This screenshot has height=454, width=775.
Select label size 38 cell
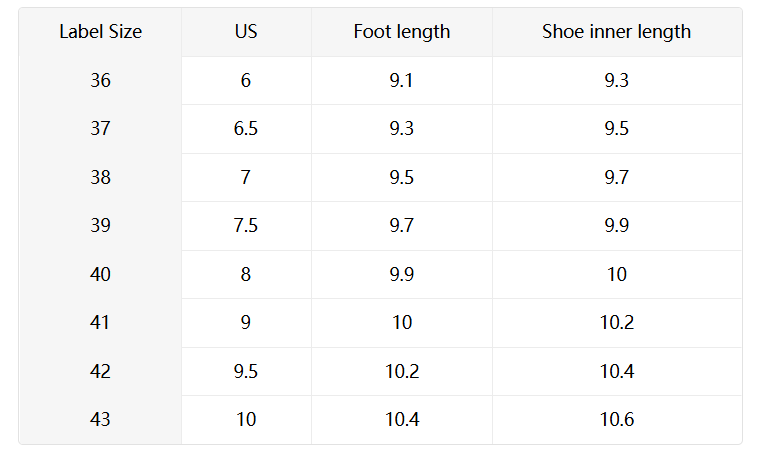click(100, 177)
